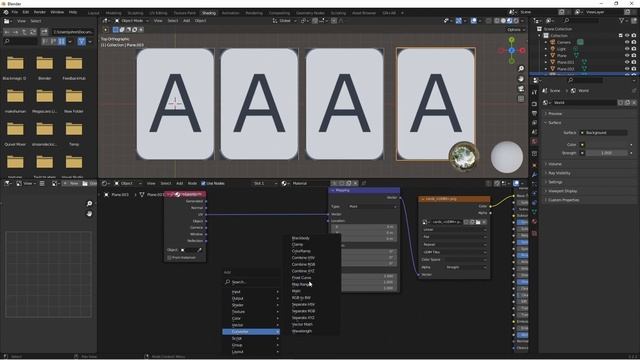Click the node editor zoom magnifier icon
Viewport: 640px width, 360px height.
point(89,203)
